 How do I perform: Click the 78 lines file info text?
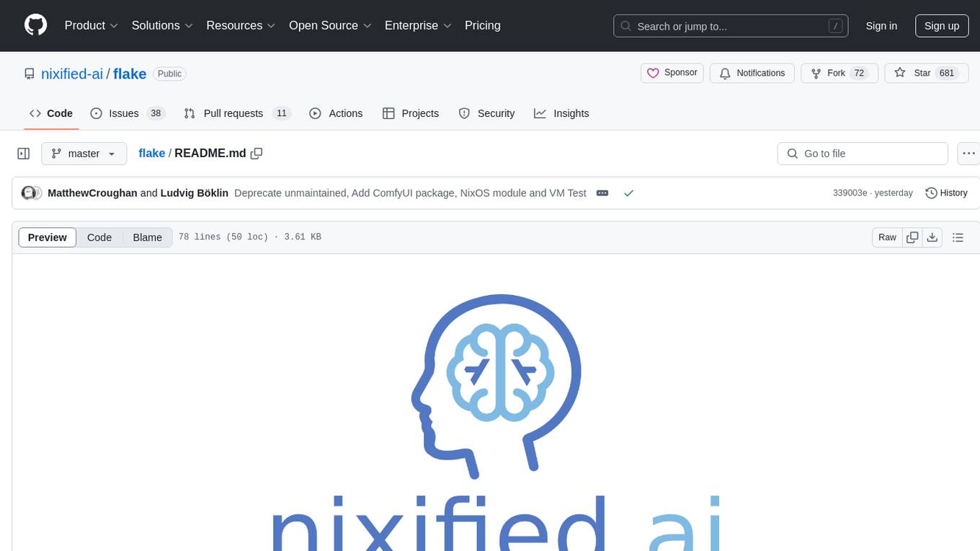[x=250, y=237]
